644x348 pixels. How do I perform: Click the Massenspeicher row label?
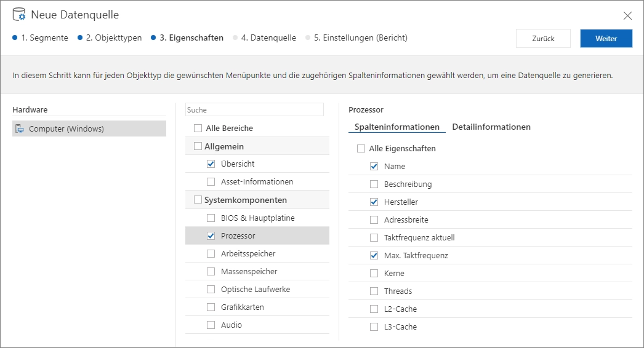249,271
